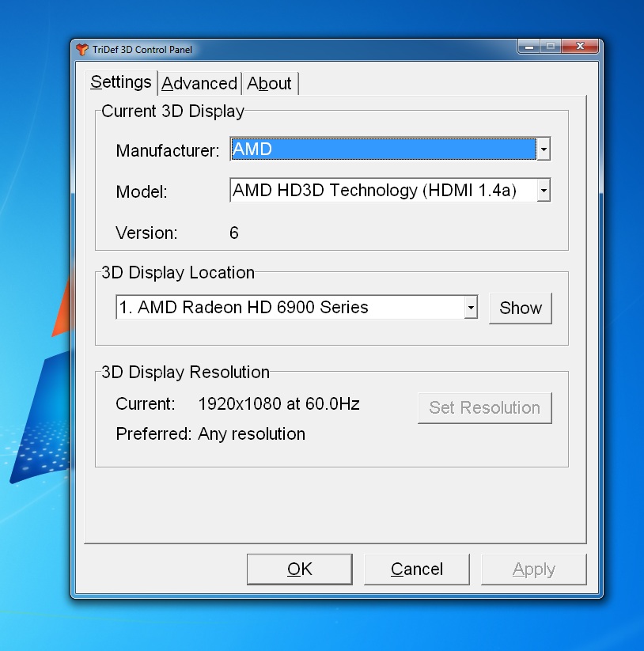This screenshot has height=651, width=644.
Task: Expand the 3D Display Location dropdown arrow
Action: [471, 307]
